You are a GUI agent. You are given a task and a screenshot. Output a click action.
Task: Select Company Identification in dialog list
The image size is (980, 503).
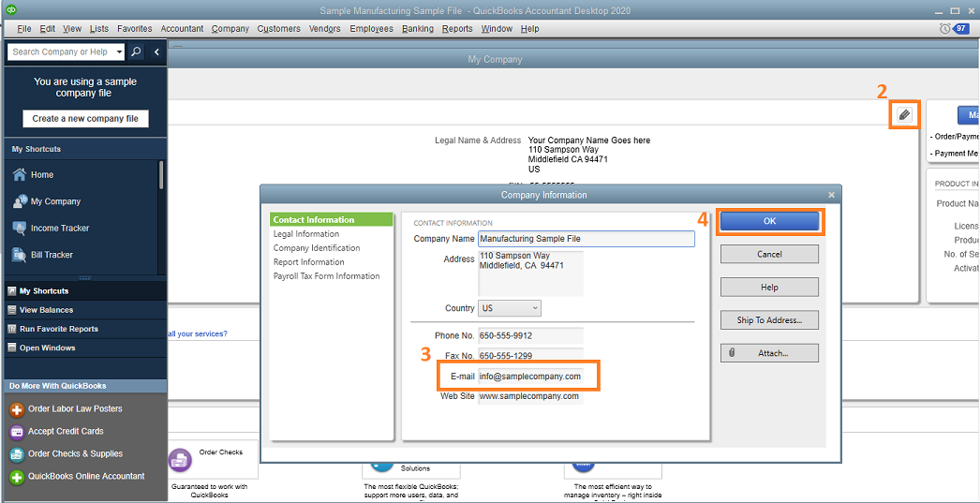(317, 248)
